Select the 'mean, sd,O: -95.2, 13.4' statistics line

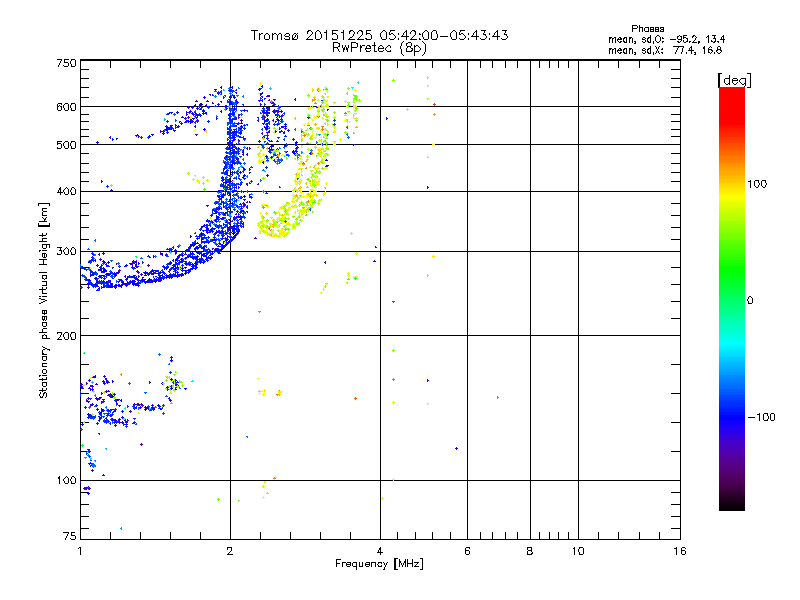pyautogui.click(x=666, y=39)
